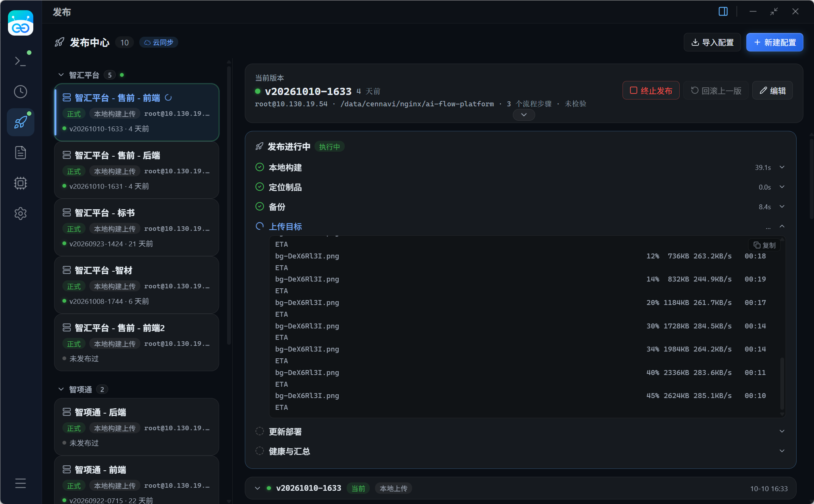The height and width of the screenshot is (504, 814).
Task: Expand the 本地构建 step log
Action: [782, 167]
